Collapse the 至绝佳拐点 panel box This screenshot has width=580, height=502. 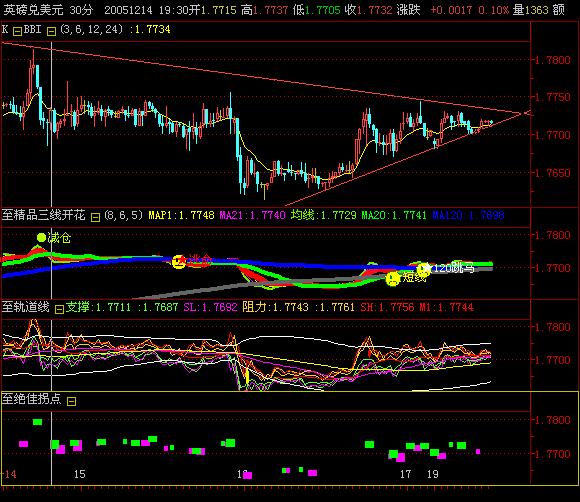(71, 401)
